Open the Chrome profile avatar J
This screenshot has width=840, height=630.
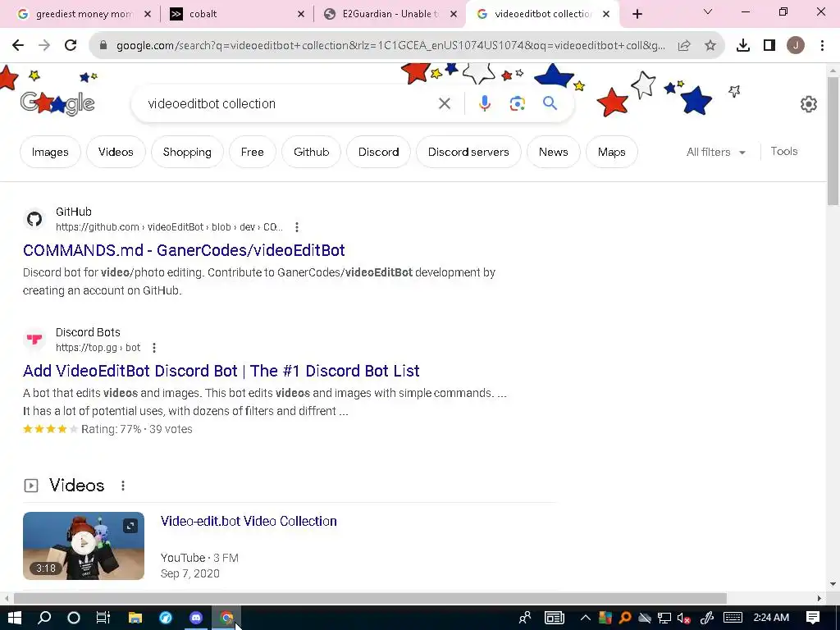[796, 46]
